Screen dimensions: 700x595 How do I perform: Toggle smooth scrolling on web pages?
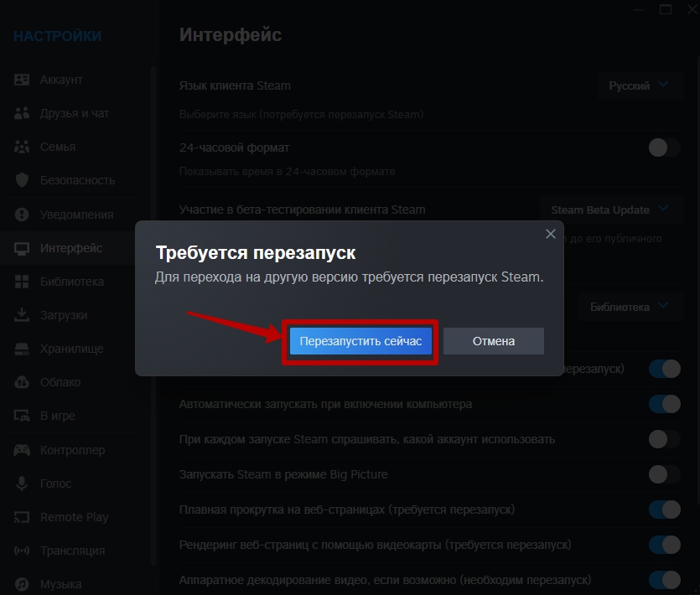coord(664,510)
